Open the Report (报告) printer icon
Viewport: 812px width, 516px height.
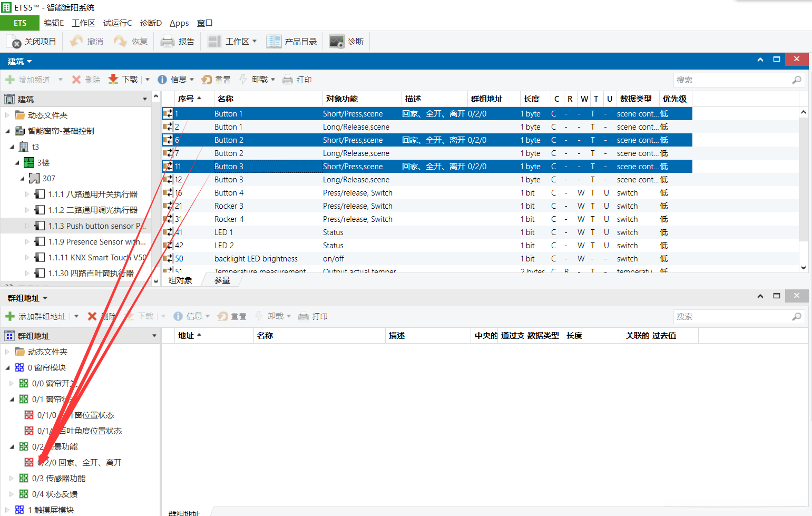[168, 41]
